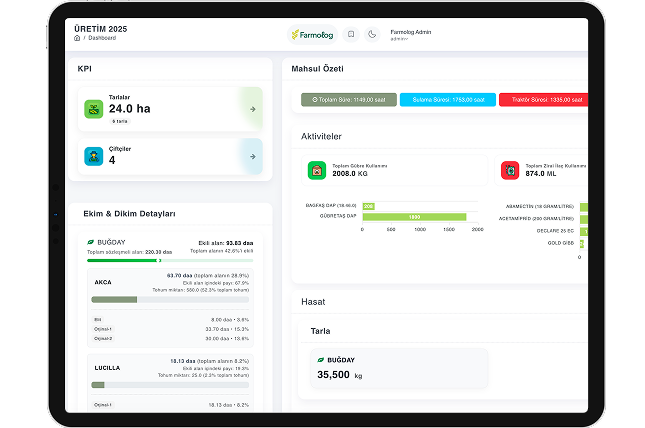Click the red Traktör Süresi badge
The image size is (645, 428).
tap(542, 100)
